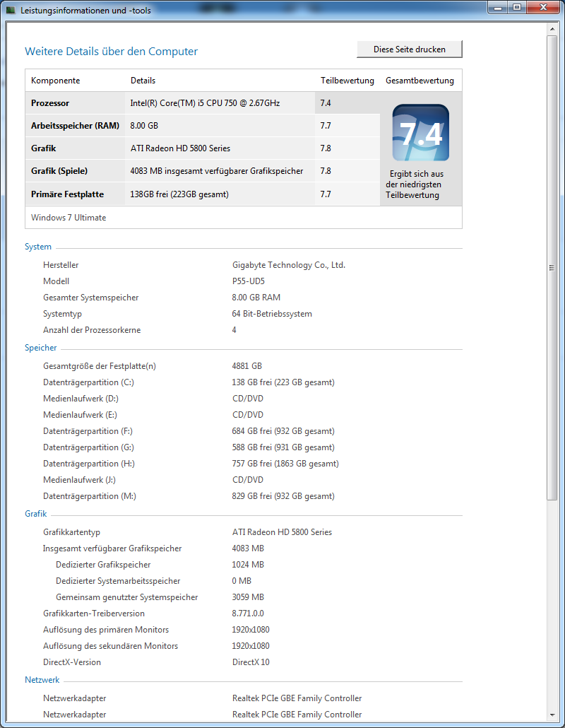
Task: Click the scrollbar up arrow
Action: point(553,29)
